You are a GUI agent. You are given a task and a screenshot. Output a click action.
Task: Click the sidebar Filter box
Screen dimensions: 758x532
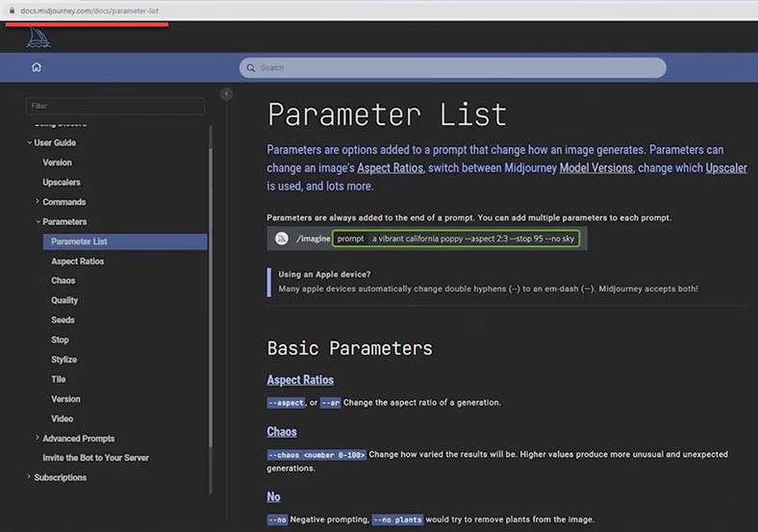click(x=115, y=106)
